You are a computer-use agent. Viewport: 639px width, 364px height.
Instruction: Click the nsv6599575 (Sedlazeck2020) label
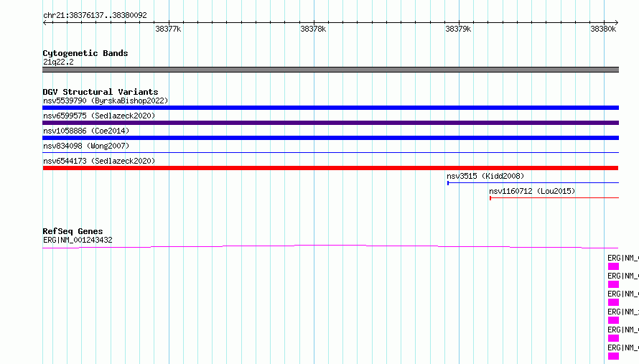99,116
